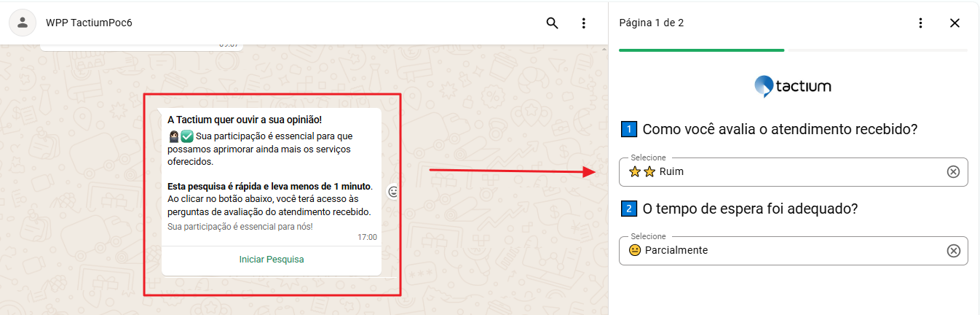Click the WPP TactiumPoc6 contact name
The width and height of the screenshot is (980, 315).
[x=89, y=23]
